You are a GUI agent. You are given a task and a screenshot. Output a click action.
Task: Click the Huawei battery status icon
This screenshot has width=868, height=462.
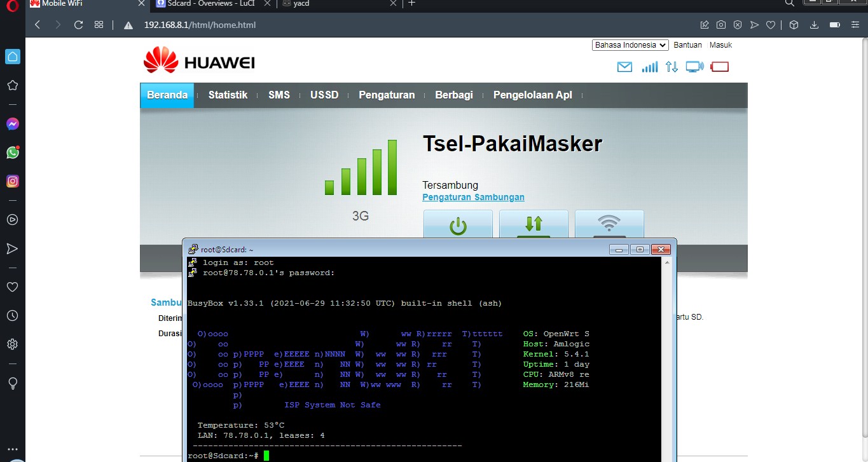pyautogui.click(x=720, y=67)
